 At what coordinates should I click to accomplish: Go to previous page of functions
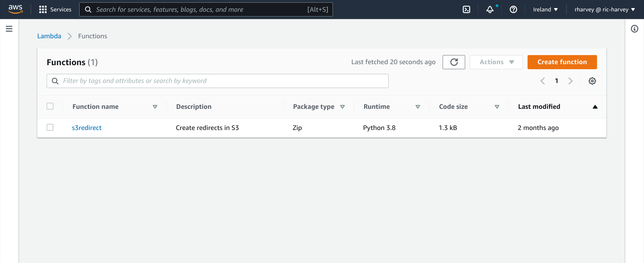tap(543, 81)
